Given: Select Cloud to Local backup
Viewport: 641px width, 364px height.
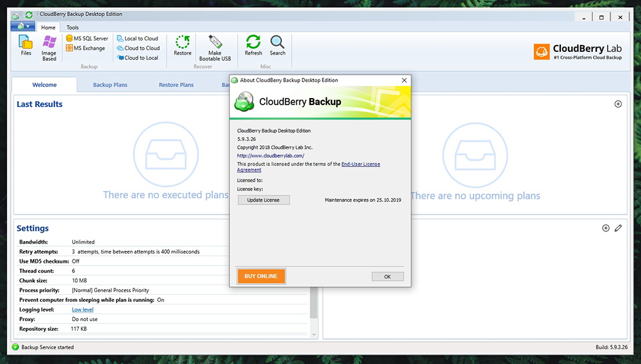Looking at the screenshot, I should point(137,58).
